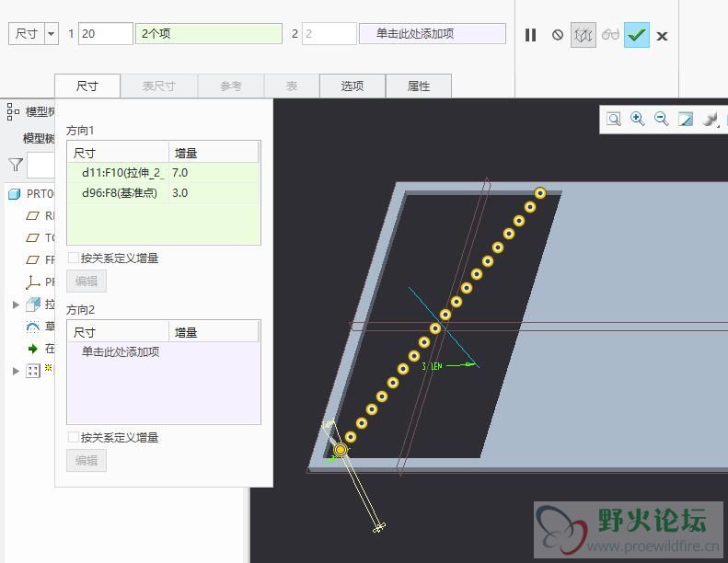The width and height of the screenshot is (728, 563).
Task: Open the 表 tables tab
Action: point(292,86)
